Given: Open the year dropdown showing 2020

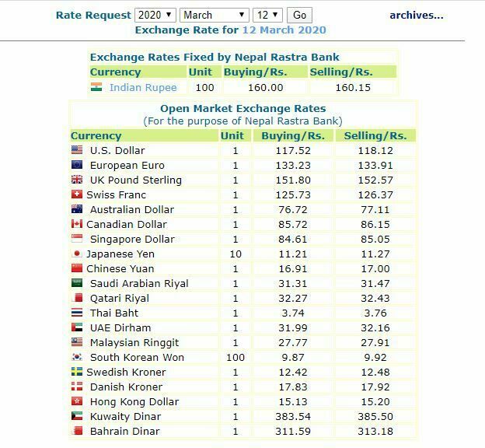Looking at the screenshot, I should 155,15.
